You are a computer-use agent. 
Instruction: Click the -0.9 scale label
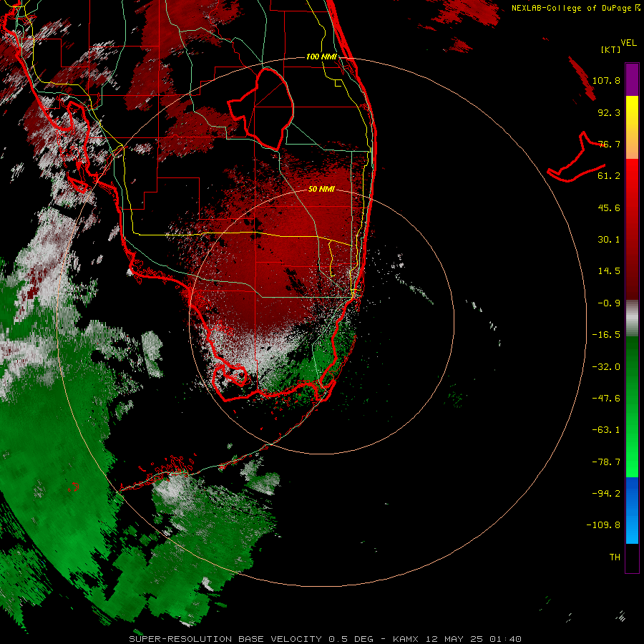609,303
